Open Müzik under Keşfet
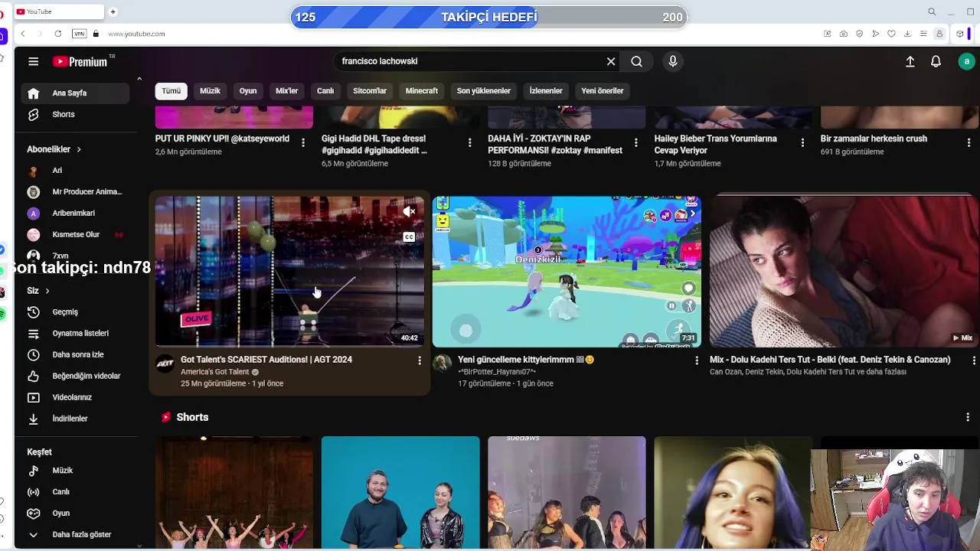The height and width of the screenshot is (551, 980). tap(75, 471)
